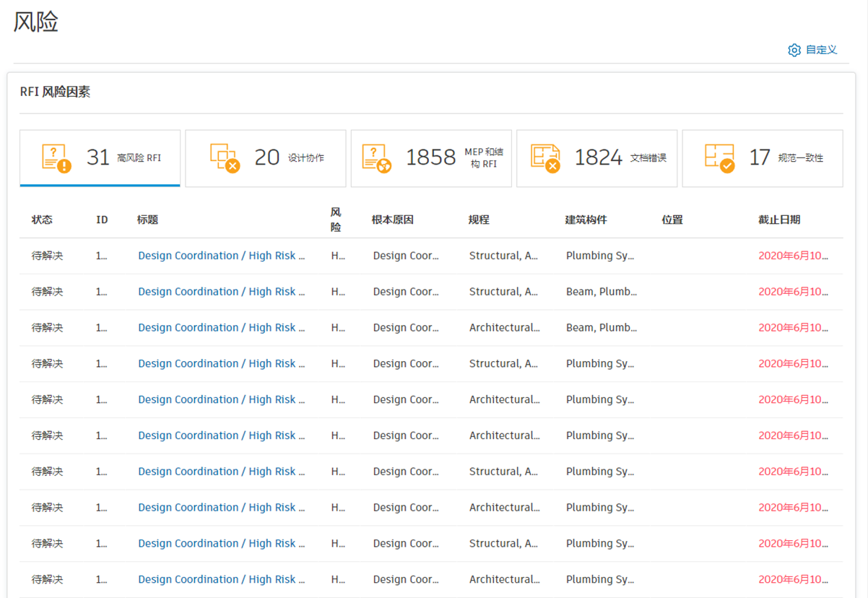Click Architectural... cell in the Beam row
The height and width of the screenshot is (598, 868).
[505, 328]
